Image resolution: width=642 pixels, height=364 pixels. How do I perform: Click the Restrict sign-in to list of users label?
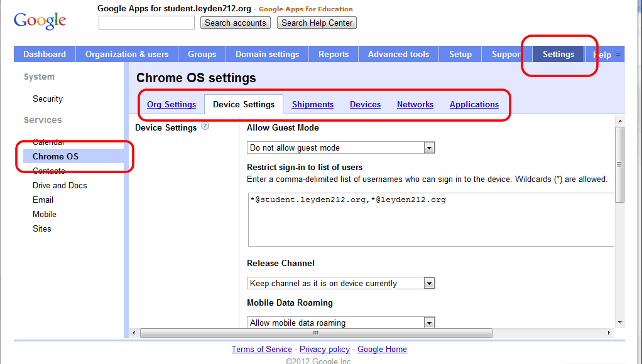305,168
